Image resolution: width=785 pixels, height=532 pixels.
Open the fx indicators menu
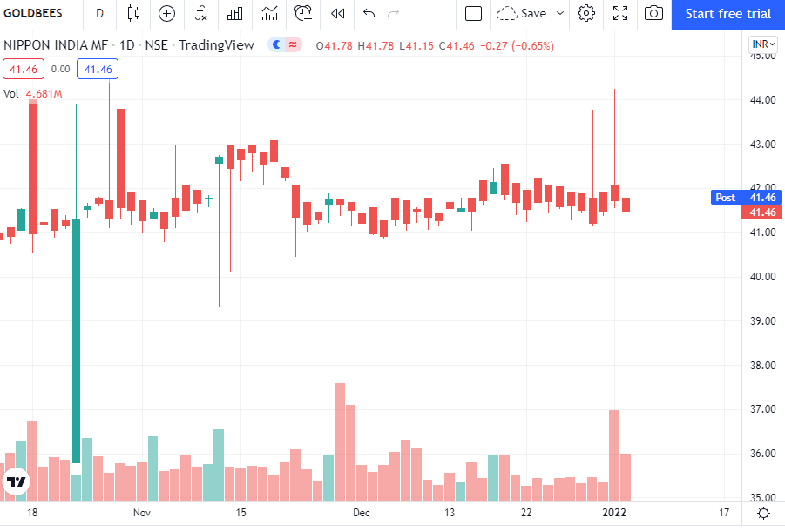[x=200, y=13]
